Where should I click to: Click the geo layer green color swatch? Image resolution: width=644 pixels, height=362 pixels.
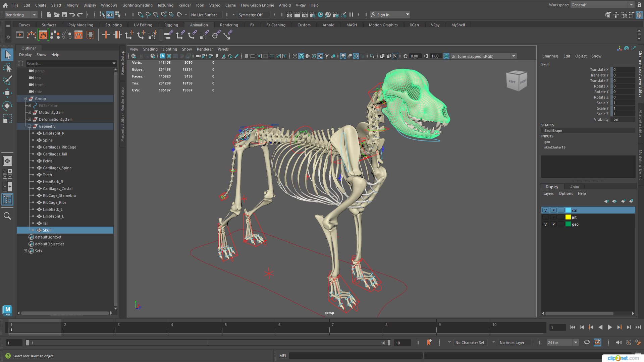[568, 224]
